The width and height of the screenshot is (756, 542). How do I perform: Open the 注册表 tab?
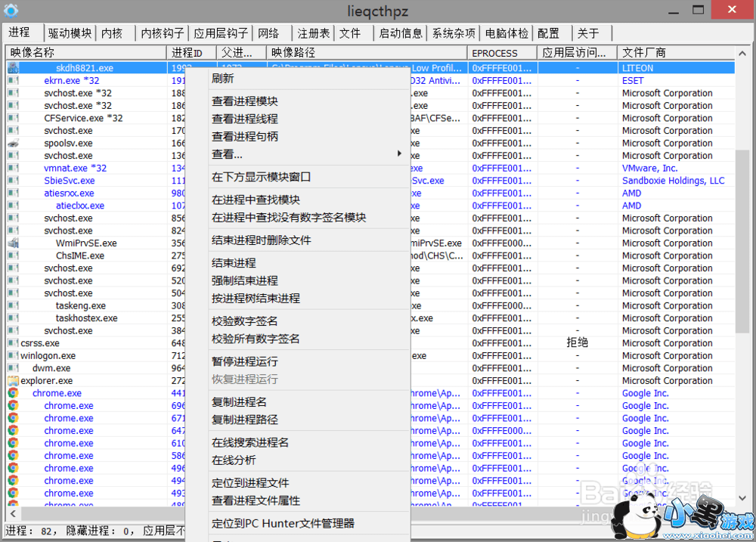pos(313,33)
